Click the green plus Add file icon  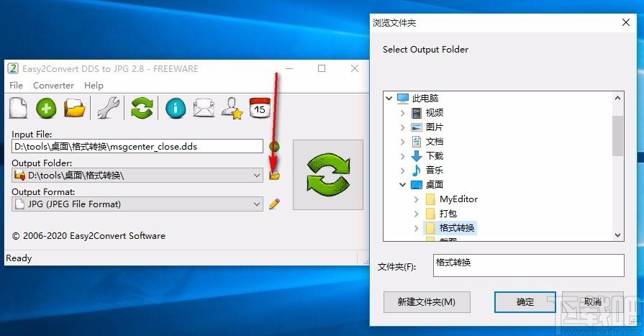[x=46, y=109]
